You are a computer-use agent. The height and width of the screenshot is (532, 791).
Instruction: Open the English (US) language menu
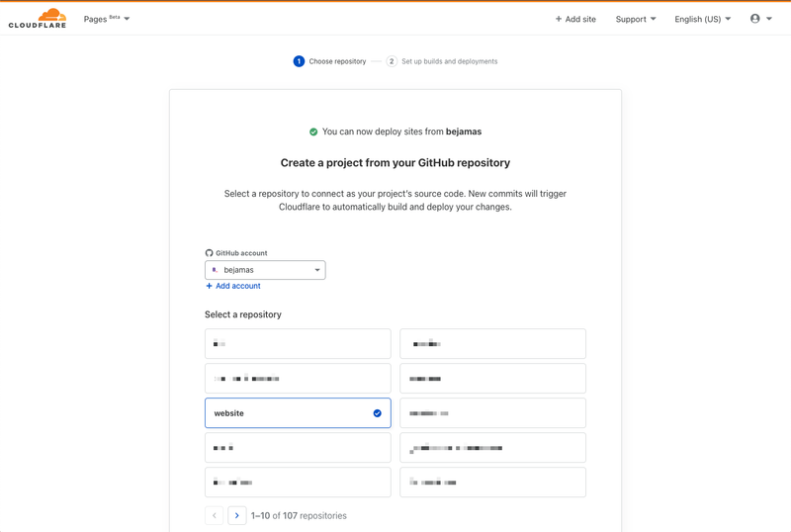(x=703, y=19)
